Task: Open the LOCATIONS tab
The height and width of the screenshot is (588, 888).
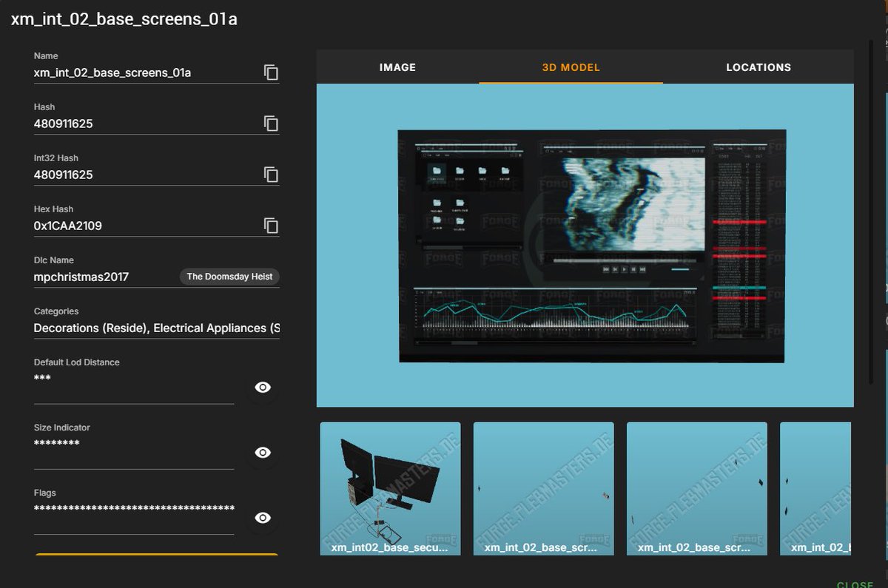Action: (758, 67)
